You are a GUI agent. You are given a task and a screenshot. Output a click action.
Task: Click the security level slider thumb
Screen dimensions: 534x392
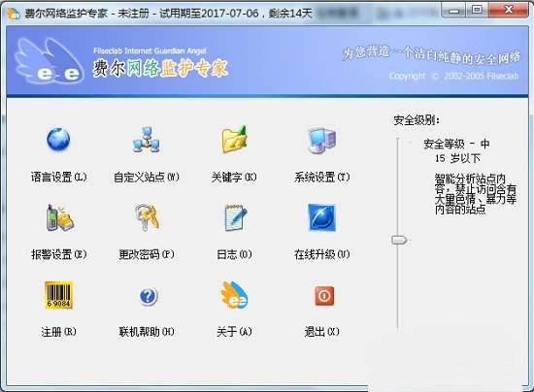coord(399,240)
